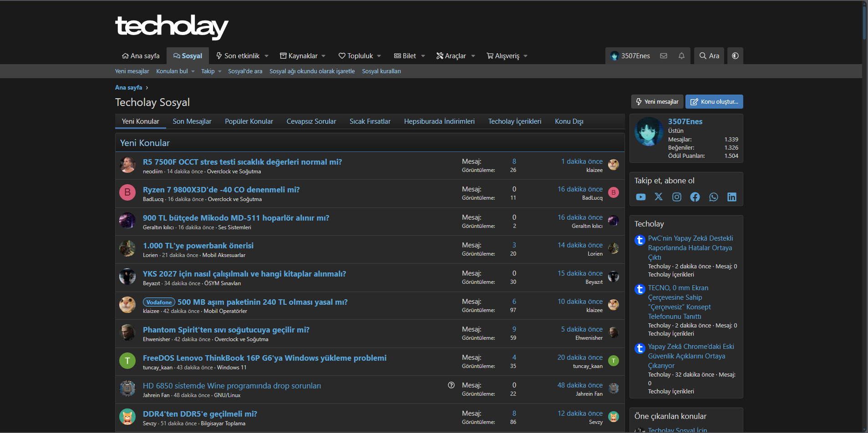Open Techolay X (Twitter) icon
This screenshot has height=433, width=868.
[x=659, y=197]
